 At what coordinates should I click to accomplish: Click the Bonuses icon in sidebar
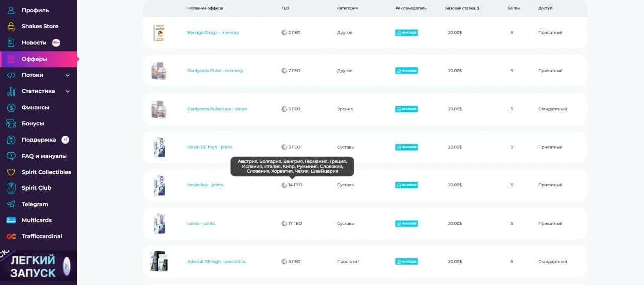(x=11, y=123)
